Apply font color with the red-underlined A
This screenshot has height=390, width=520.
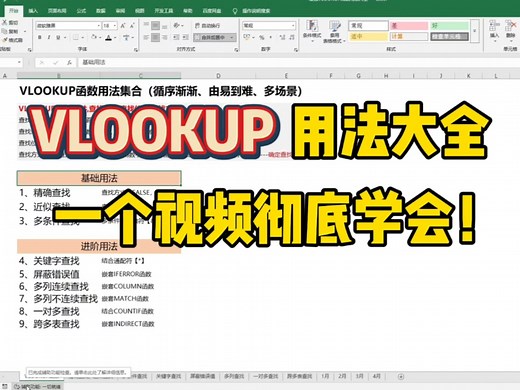click(108, 37)
